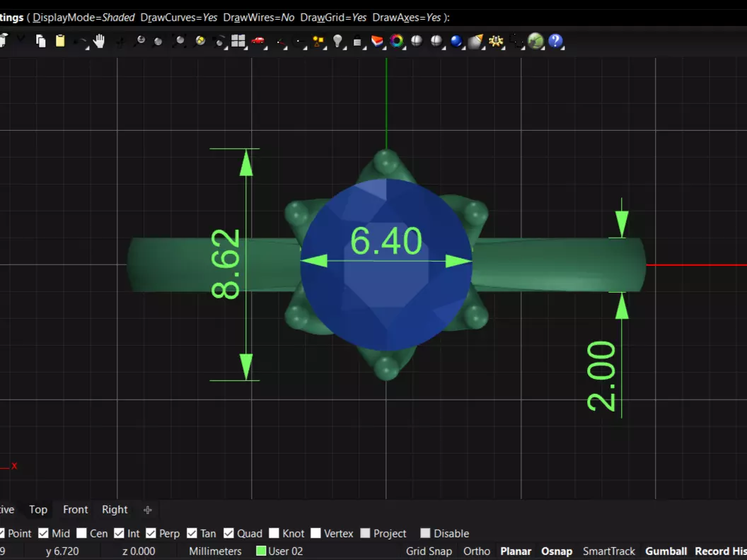The width and height of the screenshot is (747, 560).
Task: Toggle SmartTrack in status bar
Action: 609,552
